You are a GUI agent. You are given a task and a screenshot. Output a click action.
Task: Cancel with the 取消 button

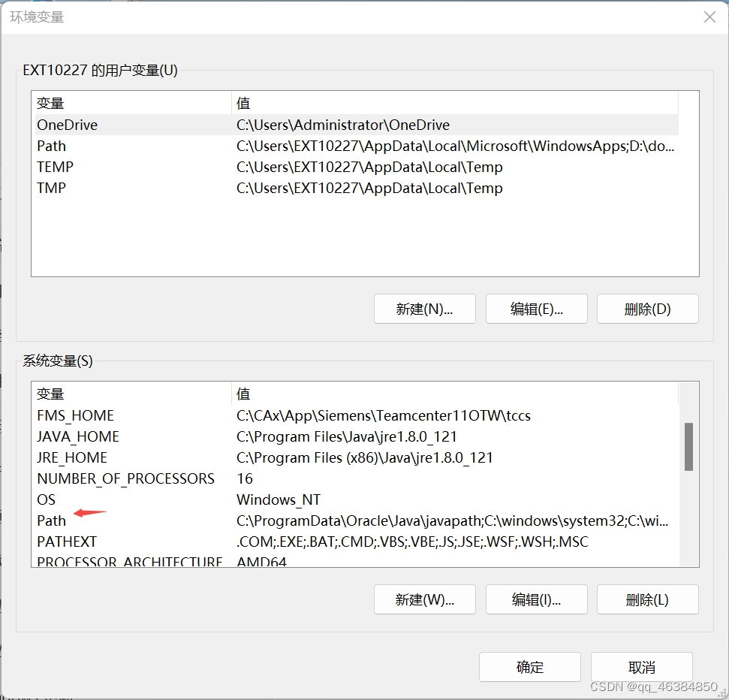pyautogui.click(x=642, y=667)
